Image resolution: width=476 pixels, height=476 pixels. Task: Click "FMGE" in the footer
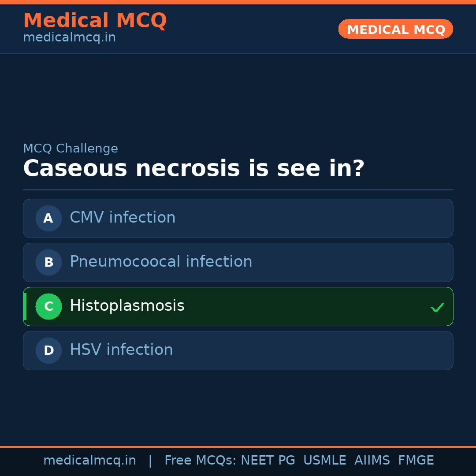[x=416, y=461]
